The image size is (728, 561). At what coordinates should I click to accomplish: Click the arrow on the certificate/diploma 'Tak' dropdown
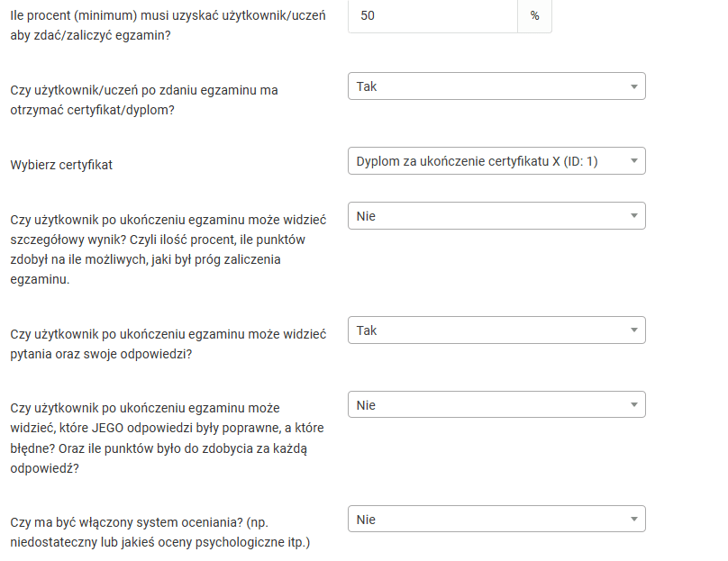(633, 87)
